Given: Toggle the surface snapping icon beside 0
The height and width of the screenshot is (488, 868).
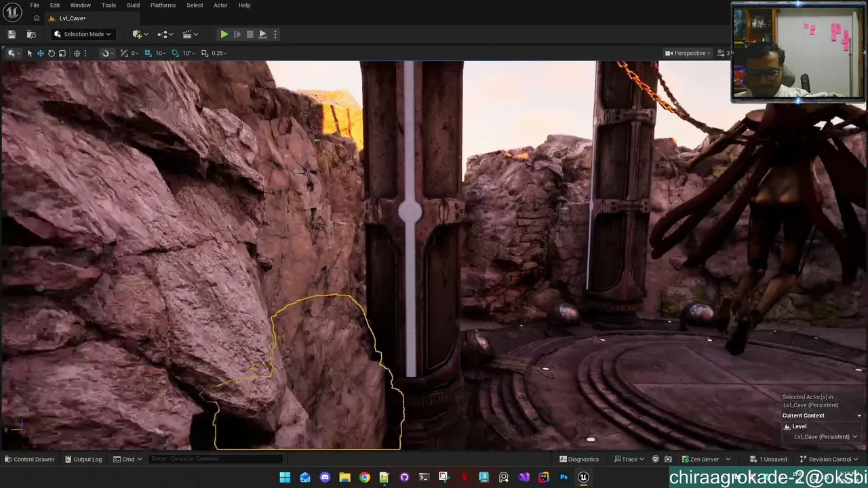Looking at the screenshot, I should coord(123,53).
